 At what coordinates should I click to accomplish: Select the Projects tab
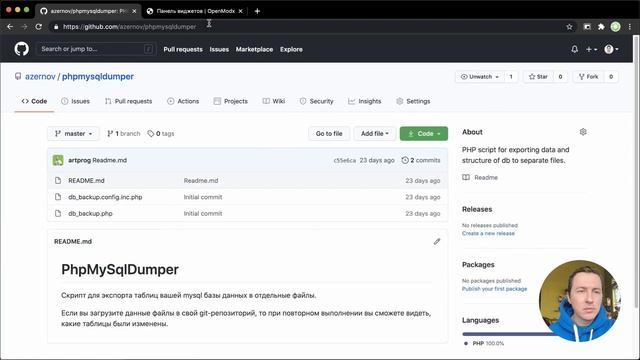click(231, 101)
